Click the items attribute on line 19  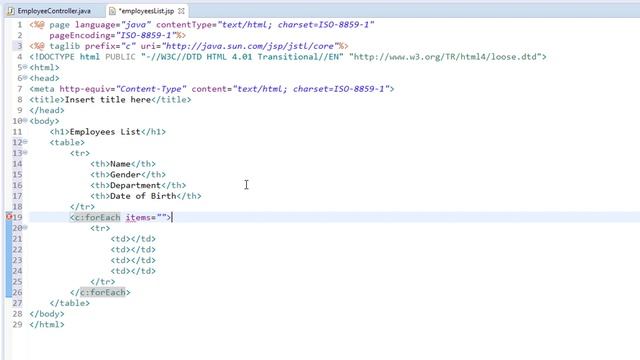(x=138, y=218)
